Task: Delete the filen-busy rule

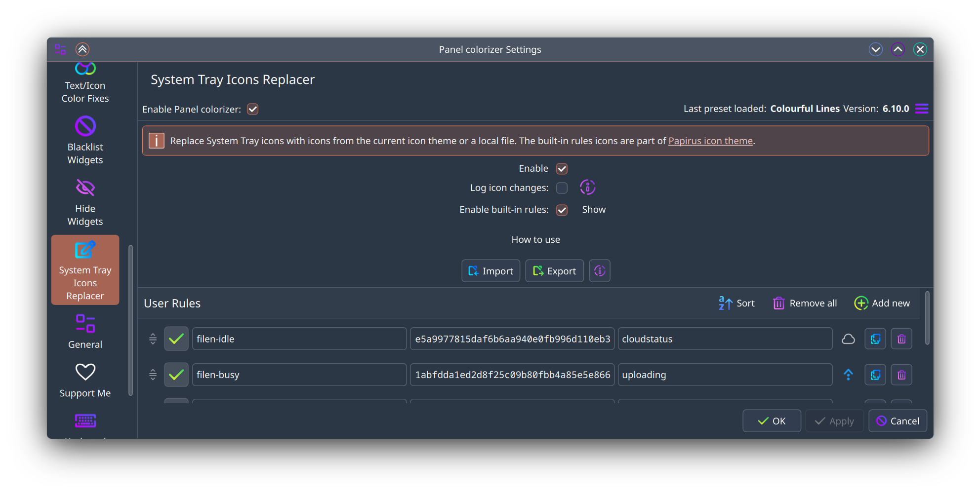Action: point(901,375)
